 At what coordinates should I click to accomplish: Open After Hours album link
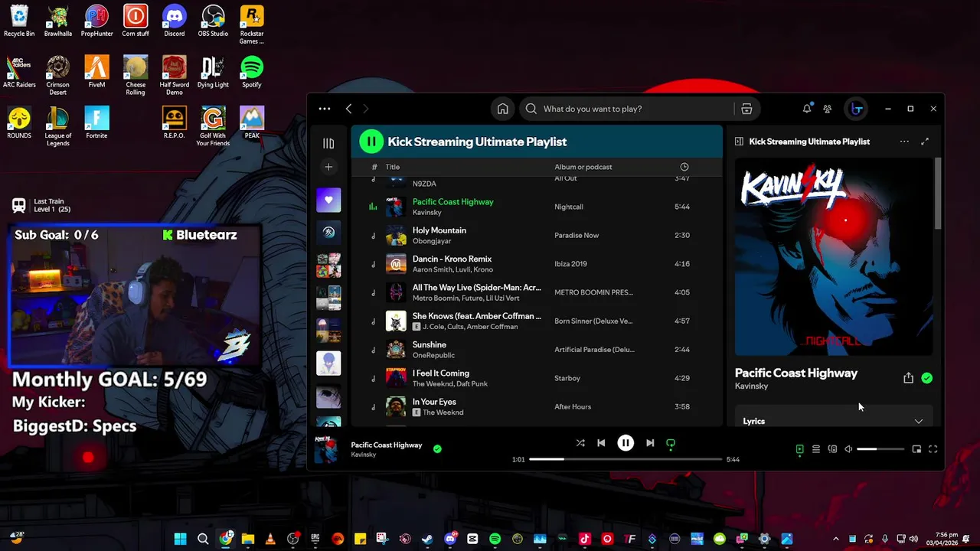pos(573,407)
